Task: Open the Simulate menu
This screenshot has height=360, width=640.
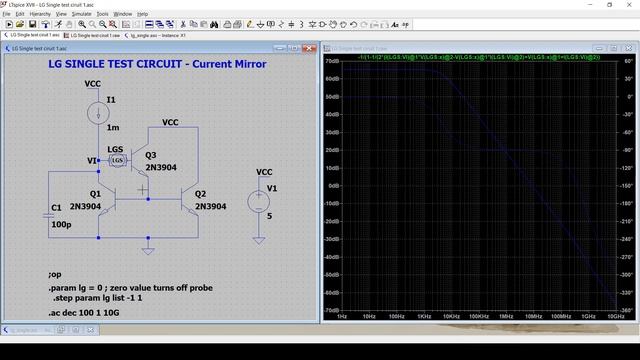Action: [x=81, y=14]
